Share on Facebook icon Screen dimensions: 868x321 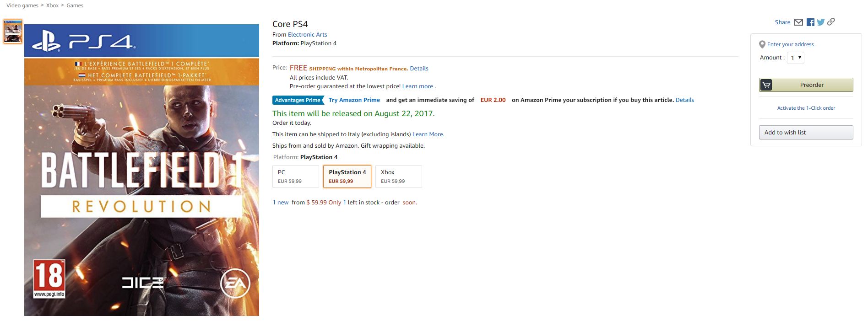pyautogui.click(x=810, y=22)
